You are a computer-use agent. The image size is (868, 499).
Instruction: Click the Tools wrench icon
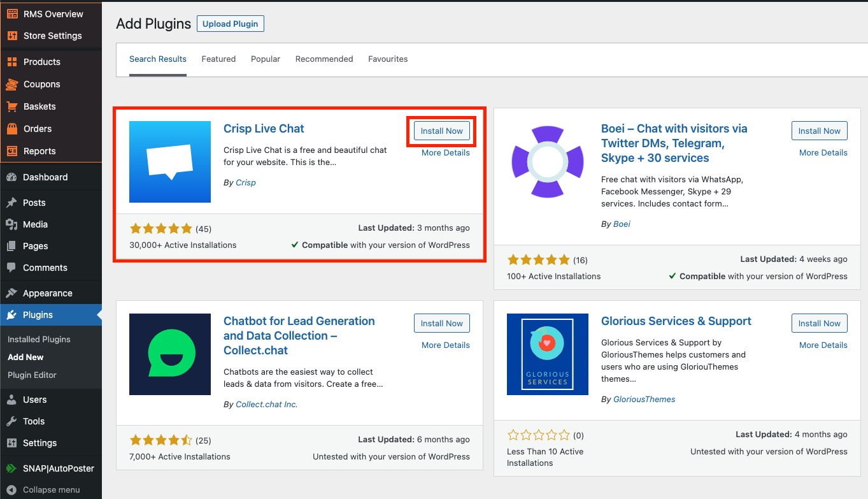click(x=11, y=421)
